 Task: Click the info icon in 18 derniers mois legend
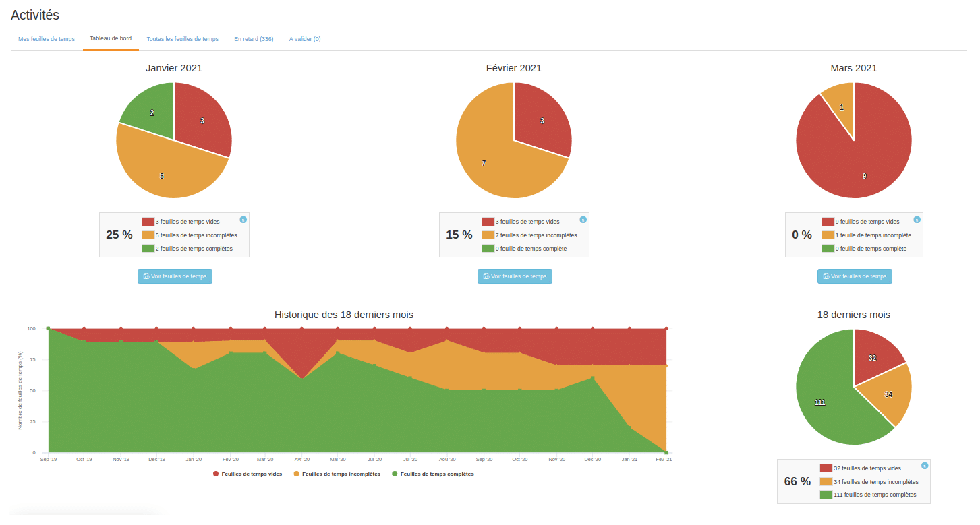925,466
